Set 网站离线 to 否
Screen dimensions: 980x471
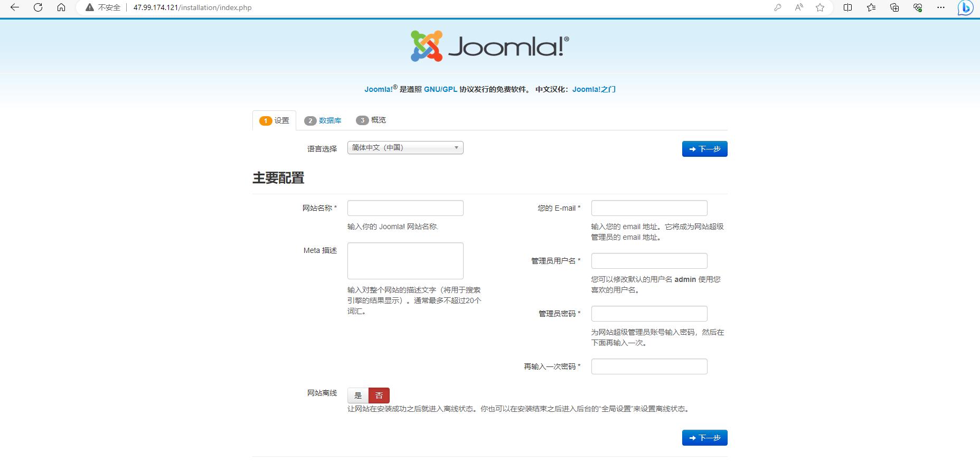pyautogui.click(x=379, y=395)
